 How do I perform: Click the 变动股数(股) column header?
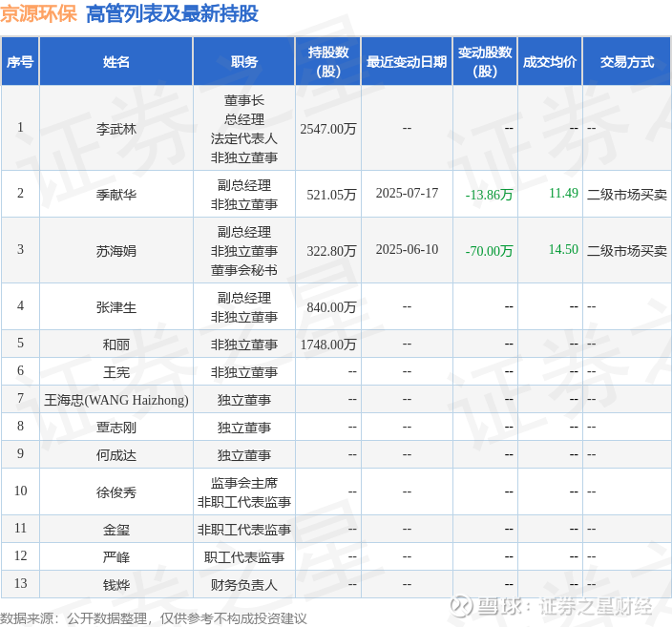click(x=485, y=62)
